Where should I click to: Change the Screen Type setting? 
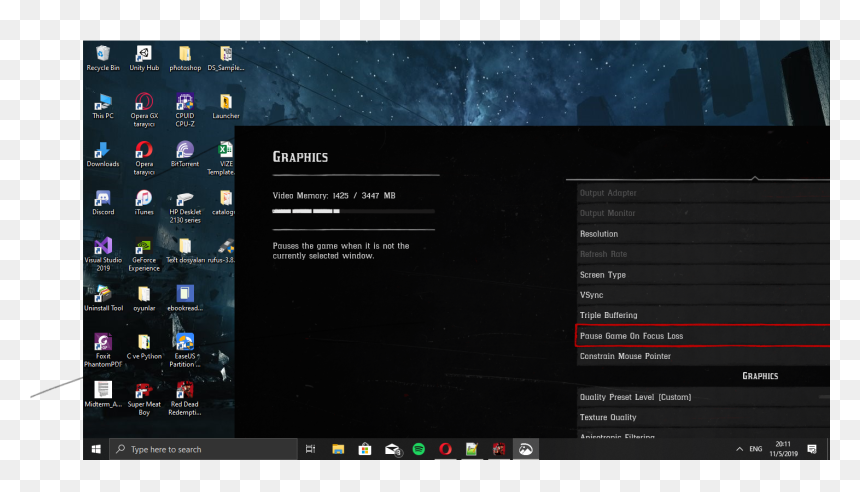point(703,275)
